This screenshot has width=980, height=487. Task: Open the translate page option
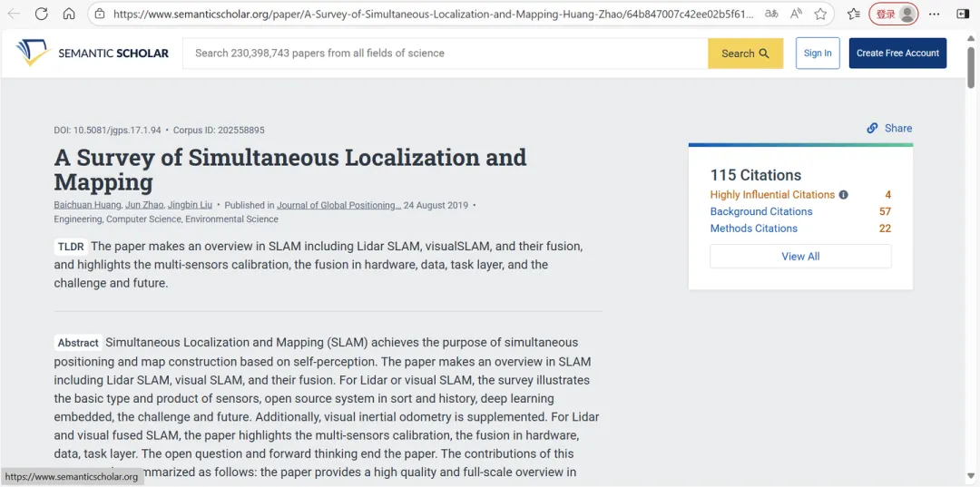coord(771,14)
